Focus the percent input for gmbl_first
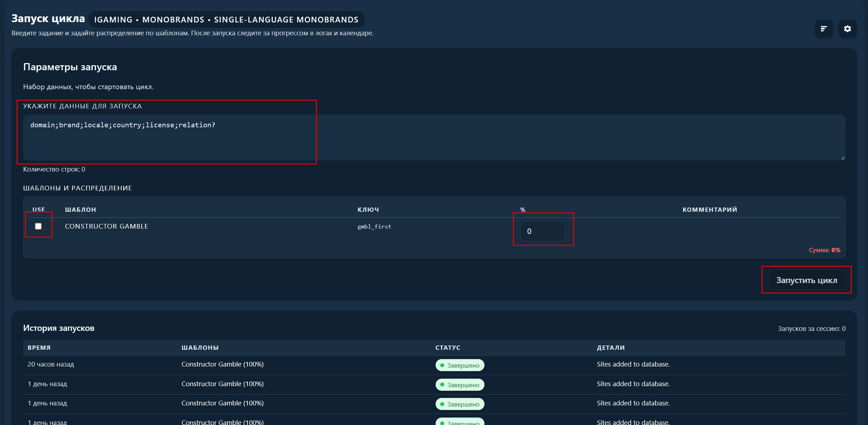868x425 pixels. [x=542, y=231]
